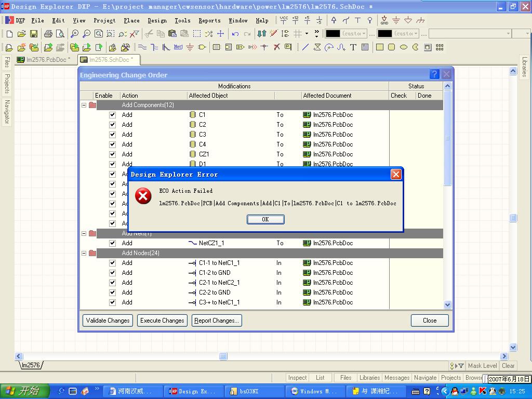The height and width of the screenshot is (399, 532).
Task: Uncheck the Add C2 enable checkbox
Action: point(112,125)
